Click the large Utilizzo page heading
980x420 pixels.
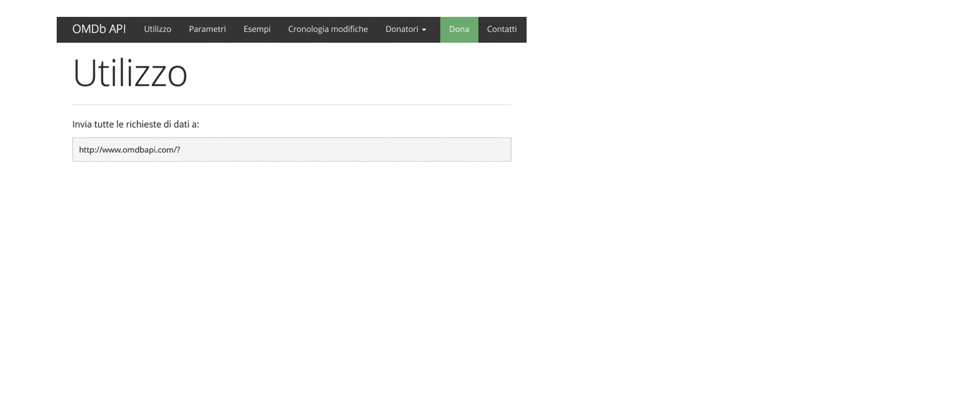pyautogui.click(x=130, y=74)
